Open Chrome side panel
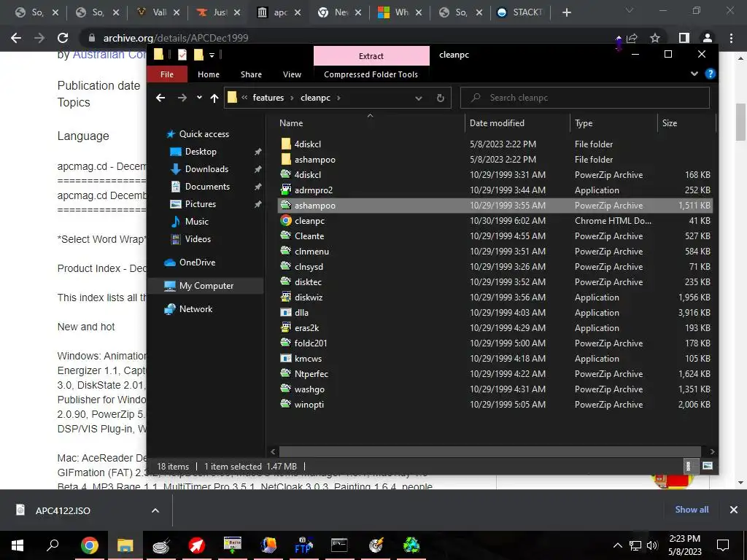 (x=684, y=38)
